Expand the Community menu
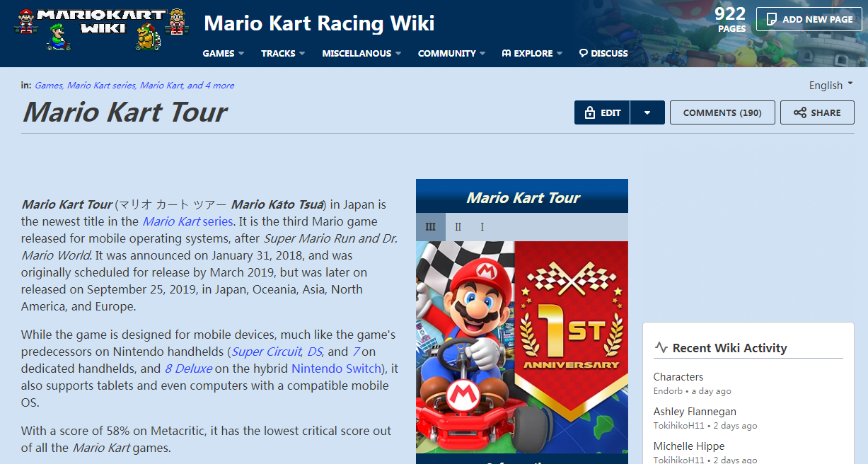 (451, 53)
